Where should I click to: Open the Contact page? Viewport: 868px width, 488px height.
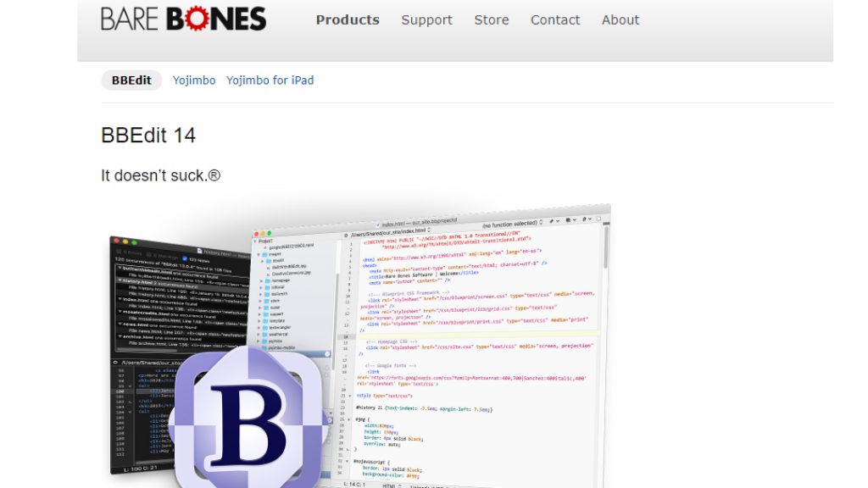(x=555, y=20)
